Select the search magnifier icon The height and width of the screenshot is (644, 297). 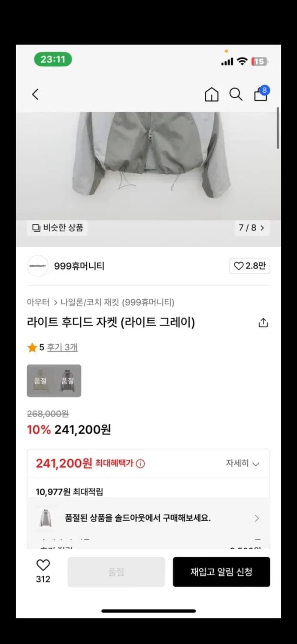(236, 94)
